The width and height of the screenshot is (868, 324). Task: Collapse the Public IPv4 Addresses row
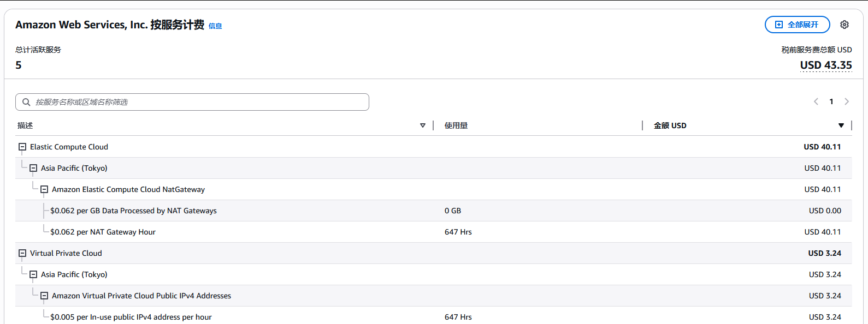(x=44, y=296)
